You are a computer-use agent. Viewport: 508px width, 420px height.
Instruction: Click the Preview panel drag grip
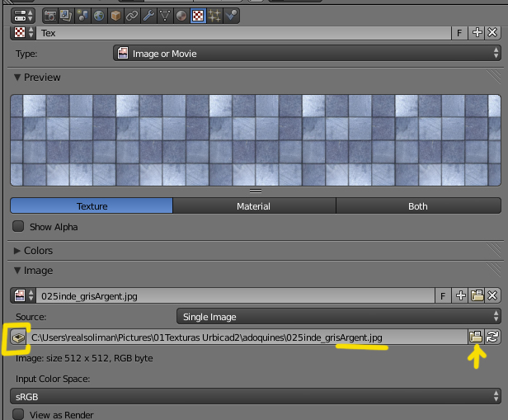click(x=494, y=77)
